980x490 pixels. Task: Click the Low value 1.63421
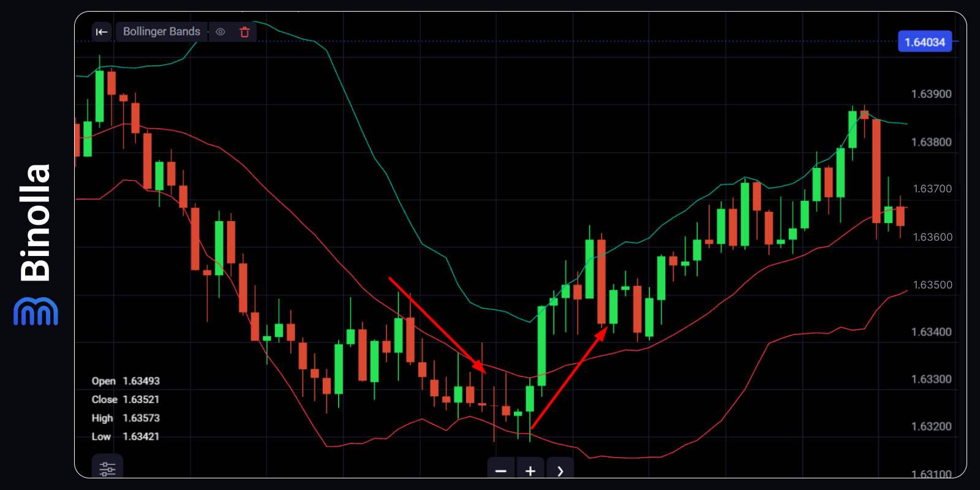tap(141, 437)
